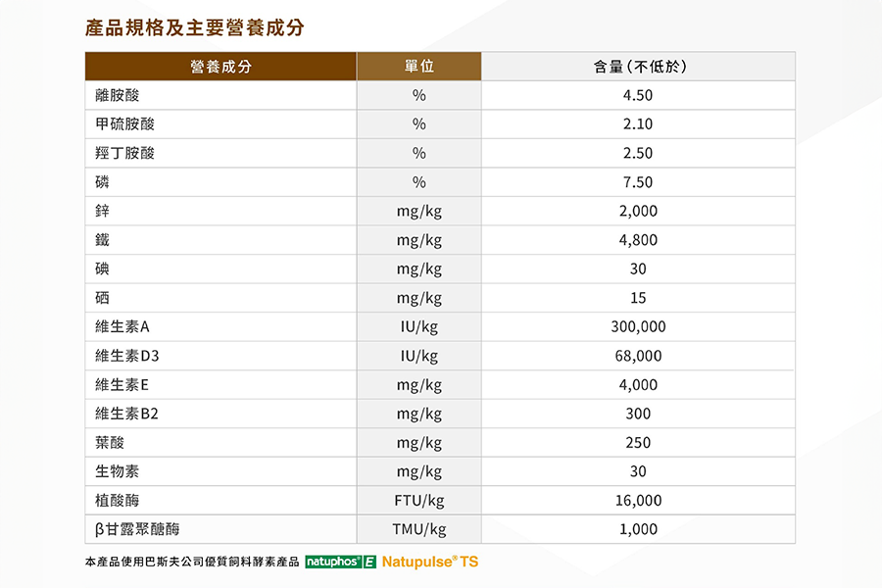Select the 單位 column header
This screenshot has width=882, height=588.
pos(418,67)
